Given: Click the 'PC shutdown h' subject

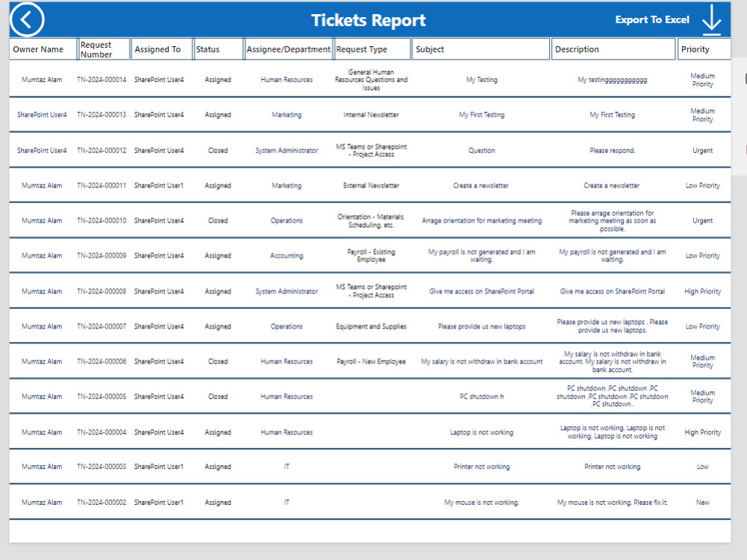Looking at the screenshot, I should (482, 396).
